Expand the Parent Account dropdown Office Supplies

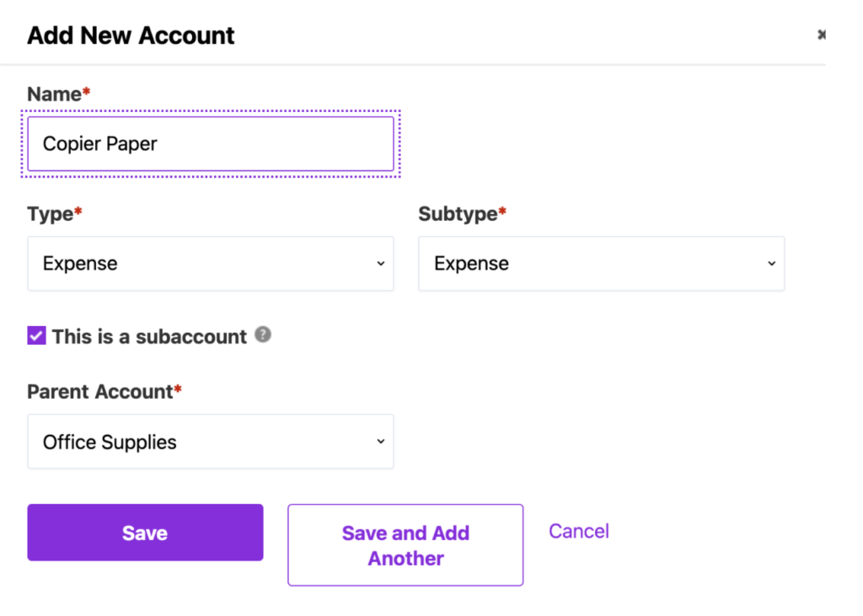click(211, 442)
